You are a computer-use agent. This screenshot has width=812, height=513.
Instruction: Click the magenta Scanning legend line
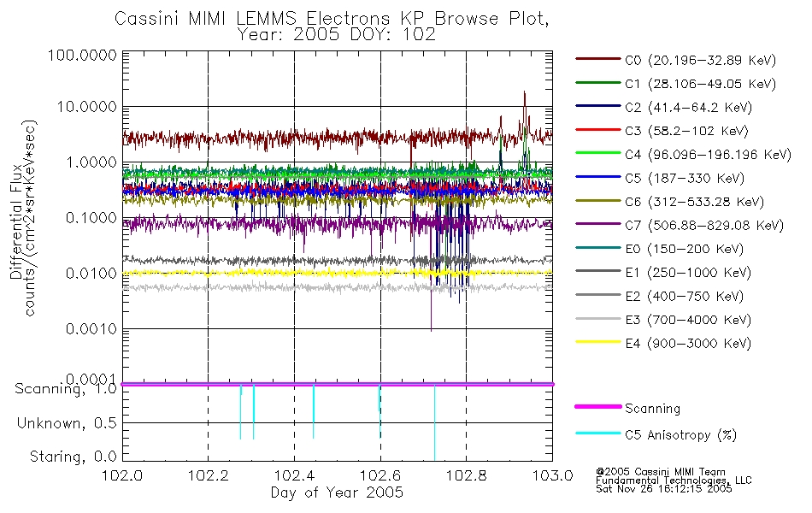(598, 407)
